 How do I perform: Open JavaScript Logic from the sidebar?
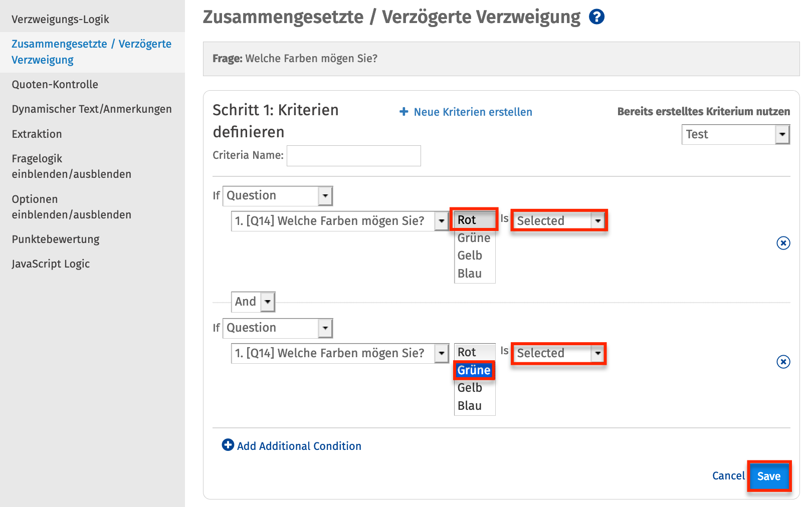click(x=51, y=264)
